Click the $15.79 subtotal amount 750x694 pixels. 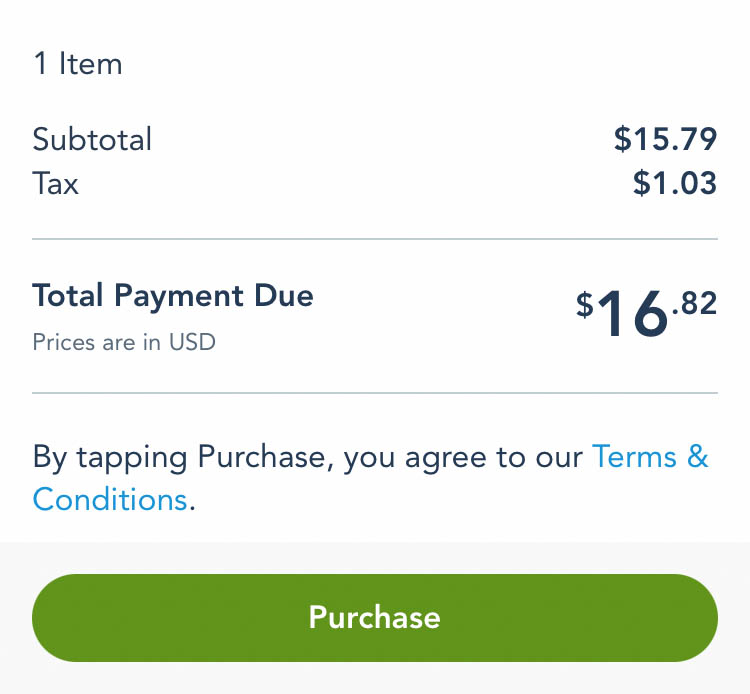pyautogui.click(x=665, y=139)
